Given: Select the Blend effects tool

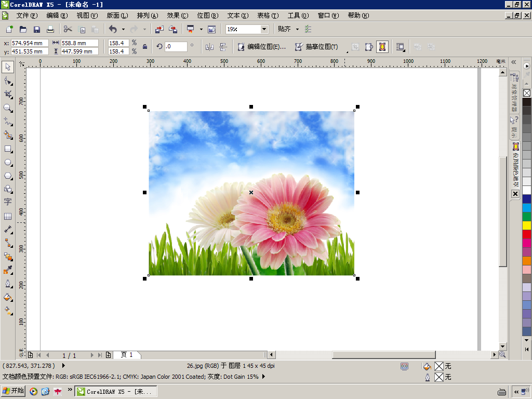Looking at the screenshot, I should coord(8,257).
